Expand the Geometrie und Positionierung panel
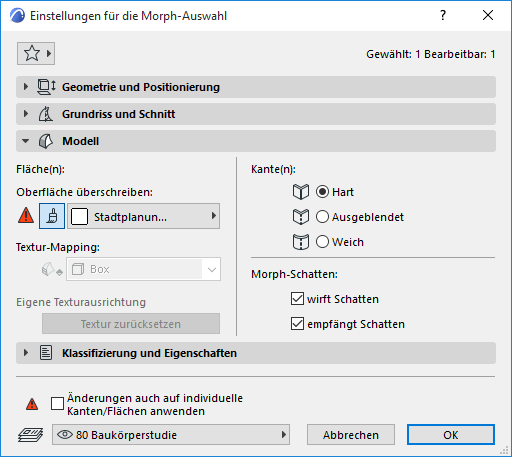The width and height of the screenshot is (512, 457). (x=256, y=87)
